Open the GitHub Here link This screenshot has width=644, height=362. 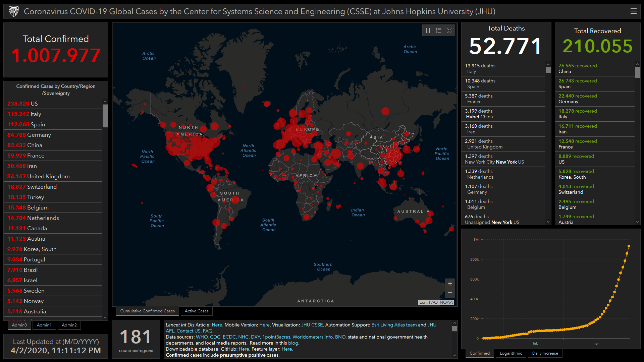click(x=244, y=349)
